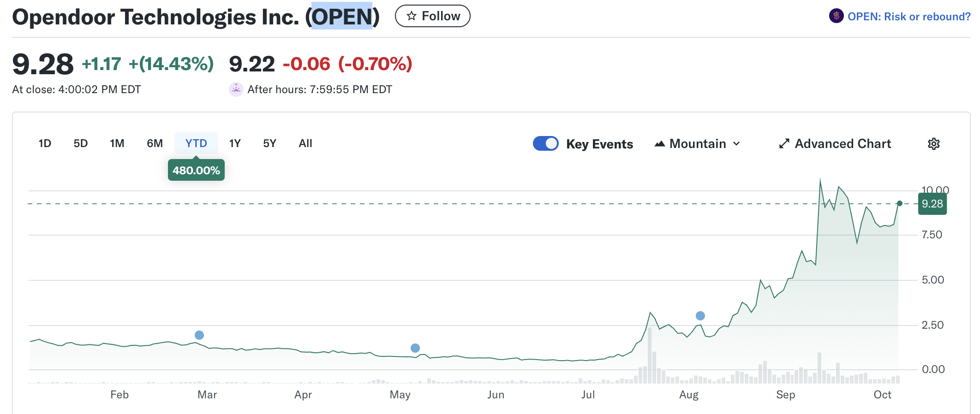This screenshot has width=980, height=414.
Task: Click the 9.28 current price label on chart
Action: point(932,204)
